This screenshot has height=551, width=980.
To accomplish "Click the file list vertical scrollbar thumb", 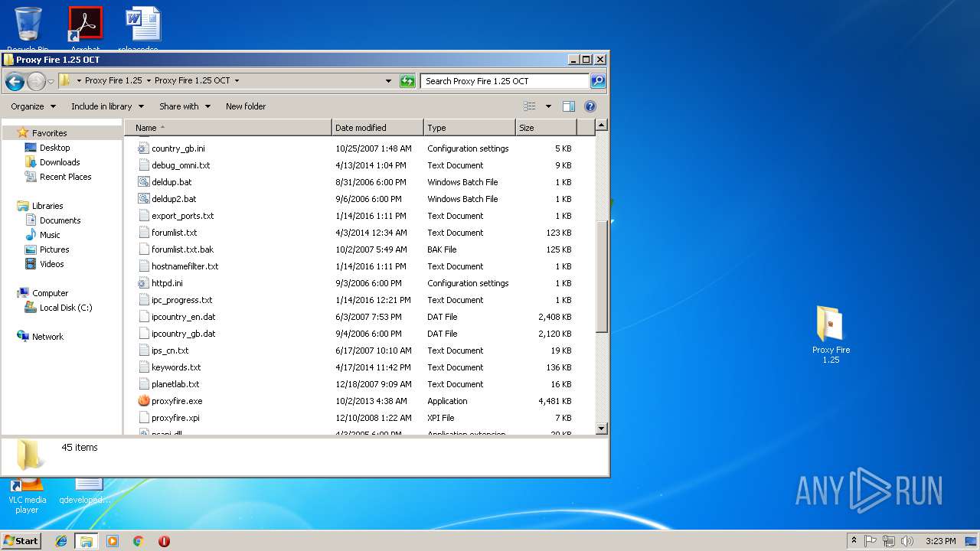I will tap(601, 277).
